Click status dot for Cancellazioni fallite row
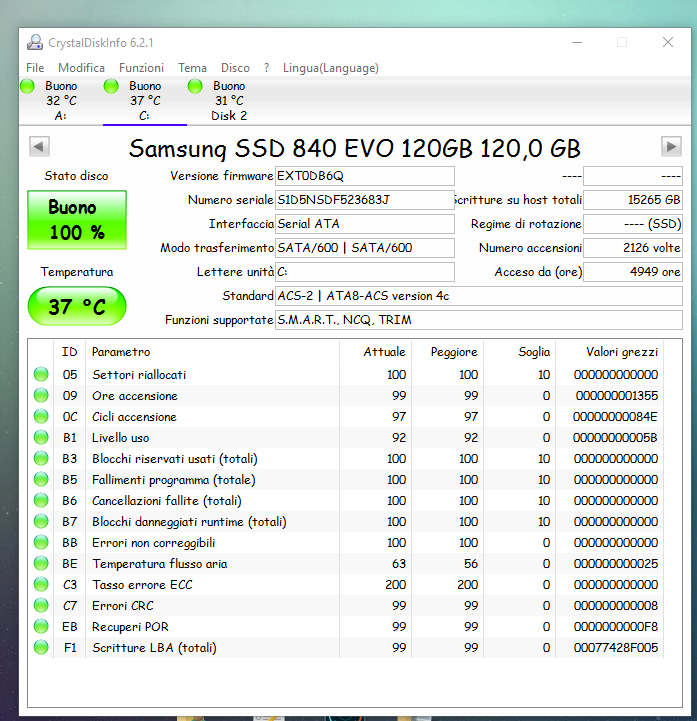This screenshot has height=721, width=697. tap(41, 500)
